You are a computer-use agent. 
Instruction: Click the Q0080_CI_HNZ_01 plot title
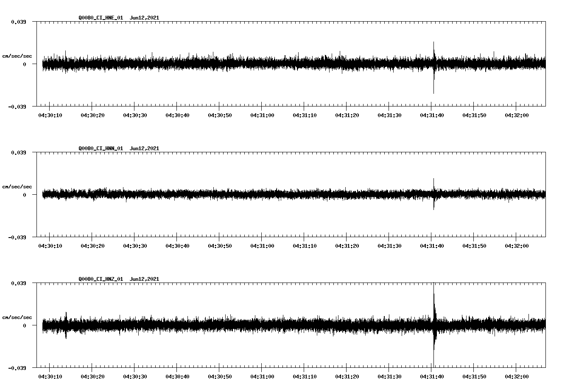click(x=119, y=279)
